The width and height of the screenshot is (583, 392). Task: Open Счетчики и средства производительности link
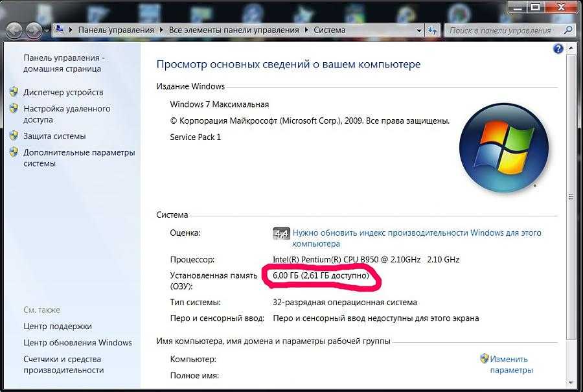coord(63,365)
